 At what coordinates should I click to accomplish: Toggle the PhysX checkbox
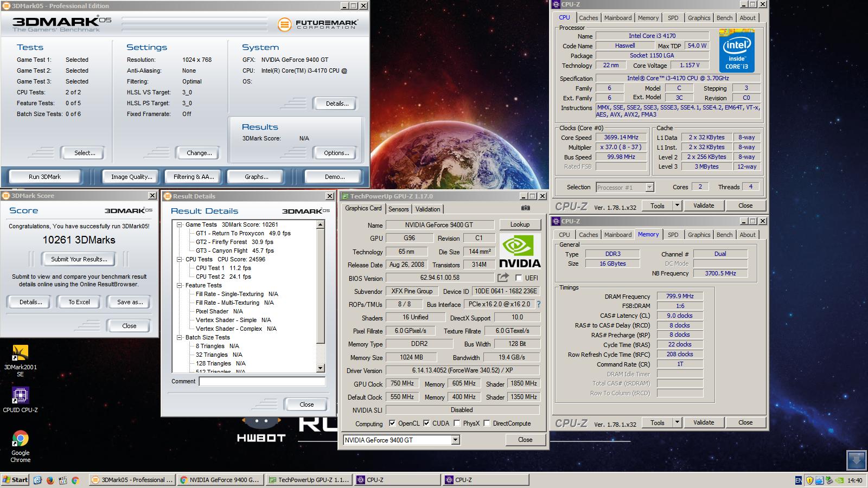(x=457, y=423)
